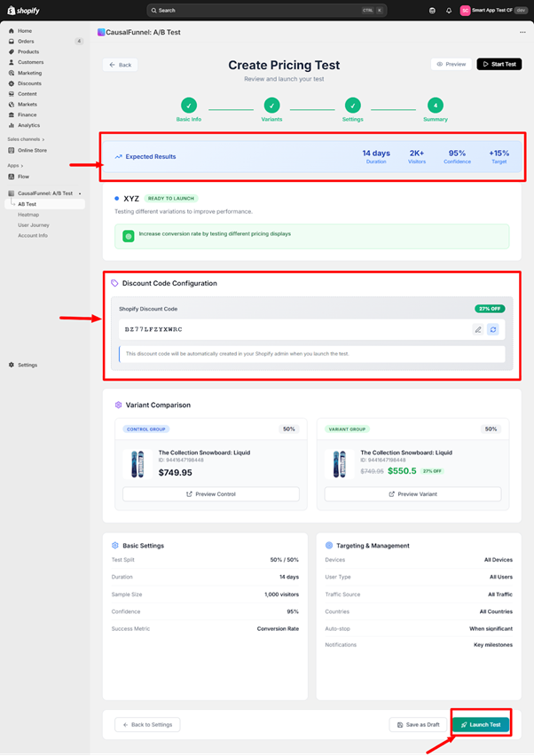Image resolution: width=534 pixels, height=756 pixels.
Task: Expand the Sales channels section
Action: 26,139
